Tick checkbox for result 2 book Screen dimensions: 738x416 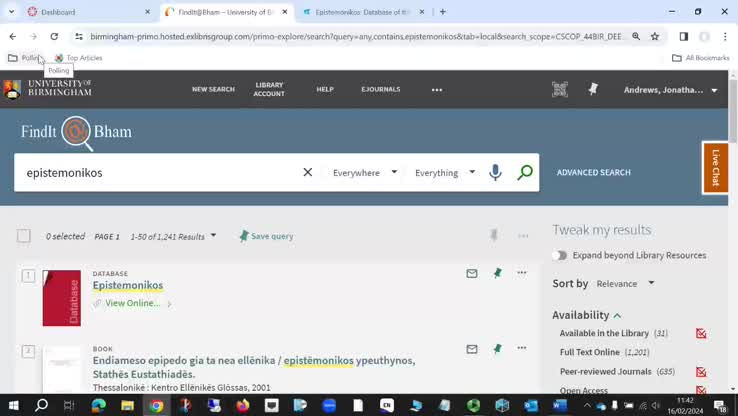(28, 351)
